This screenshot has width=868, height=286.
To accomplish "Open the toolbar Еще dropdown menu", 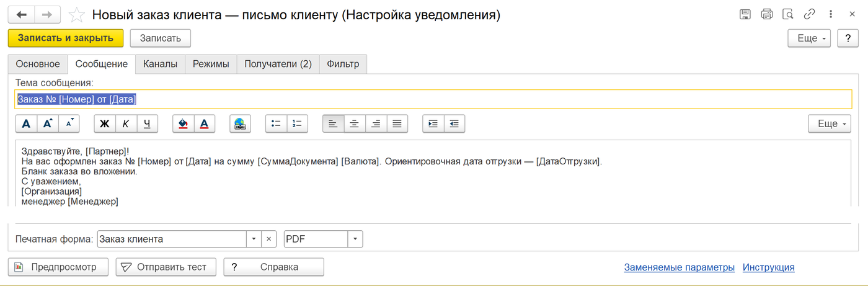I will point(830,123).
